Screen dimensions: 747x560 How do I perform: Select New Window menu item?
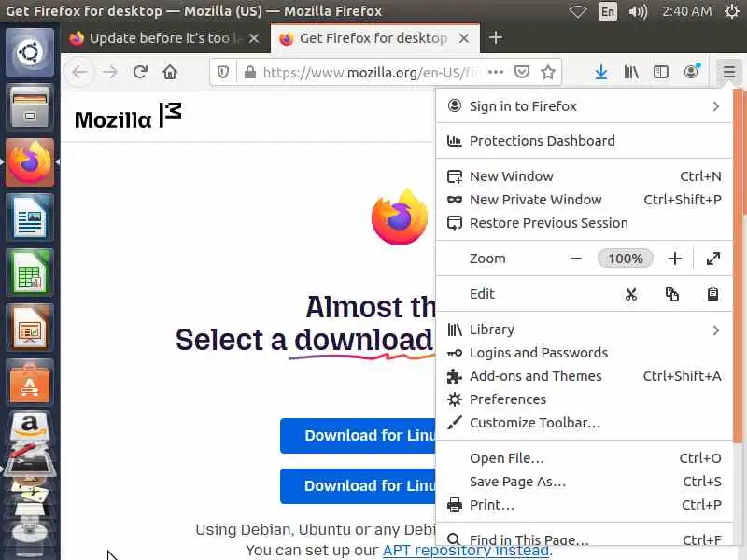click(585, 176)
